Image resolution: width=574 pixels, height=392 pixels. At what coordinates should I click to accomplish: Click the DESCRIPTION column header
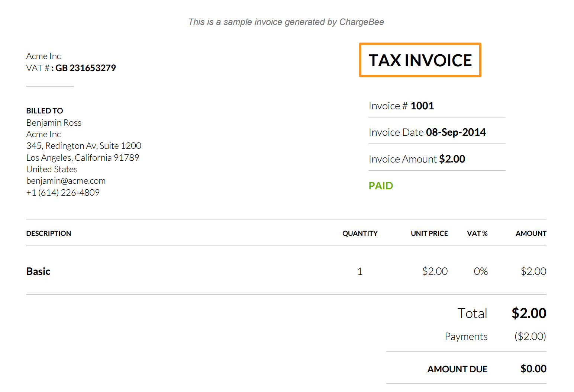49,234
